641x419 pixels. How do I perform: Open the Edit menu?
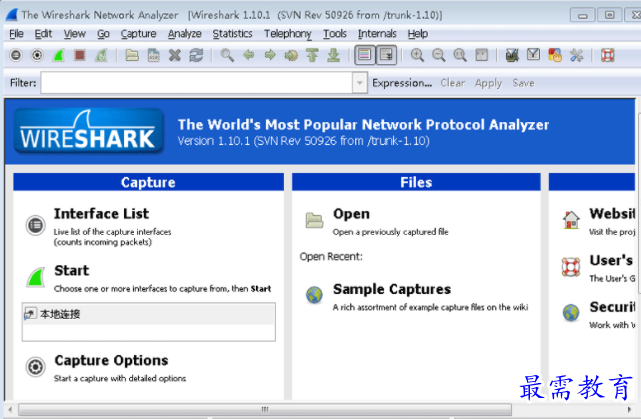43,34
